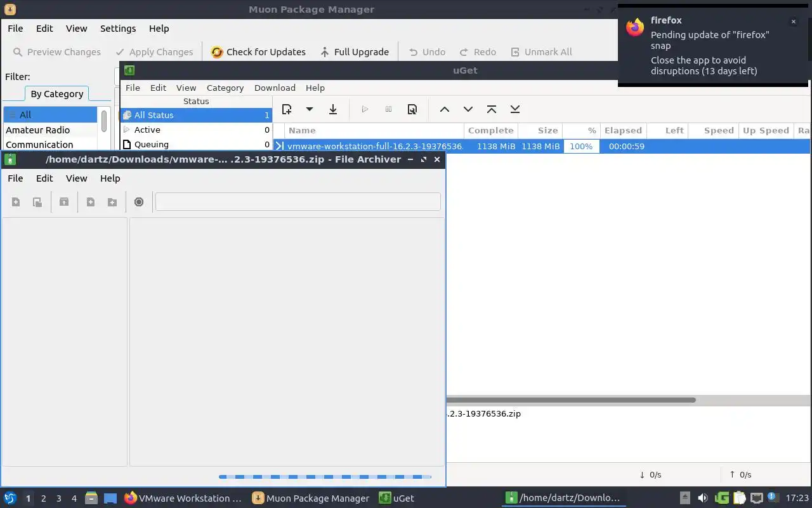
Task: Click the move down arrow in uGet
Action: point(468,109)
